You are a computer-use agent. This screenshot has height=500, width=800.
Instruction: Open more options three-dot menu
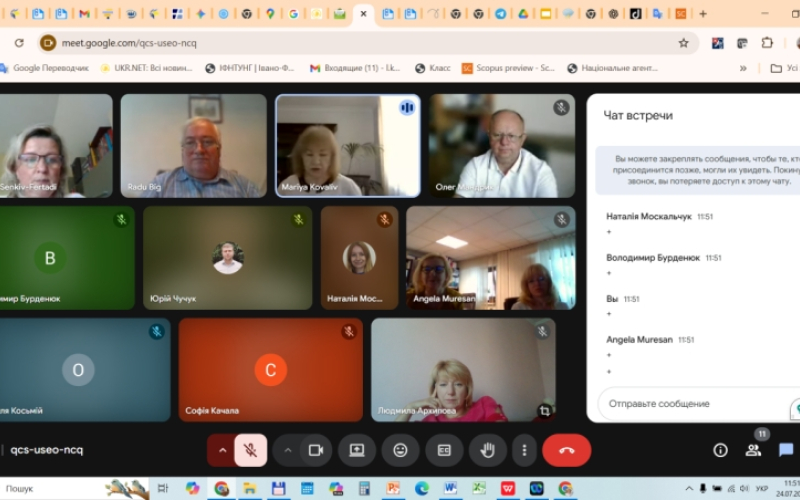pyautogui.click(x=524, y=450)
